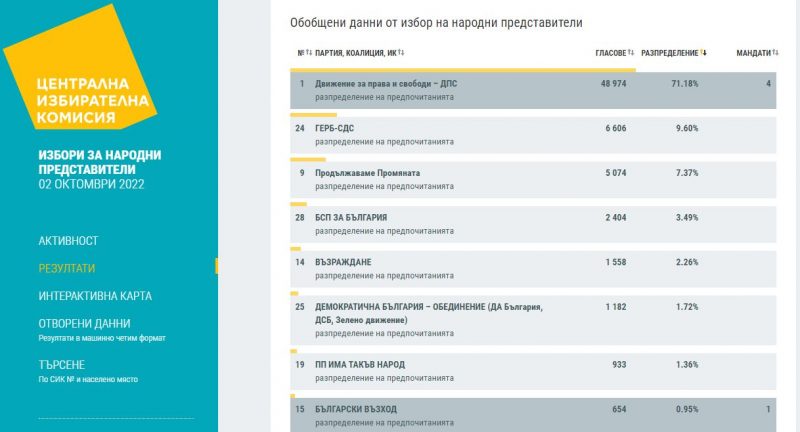800x432 pixels.
Task: Open Възраждане preference distribution link
Action: (x=384, y=275)
